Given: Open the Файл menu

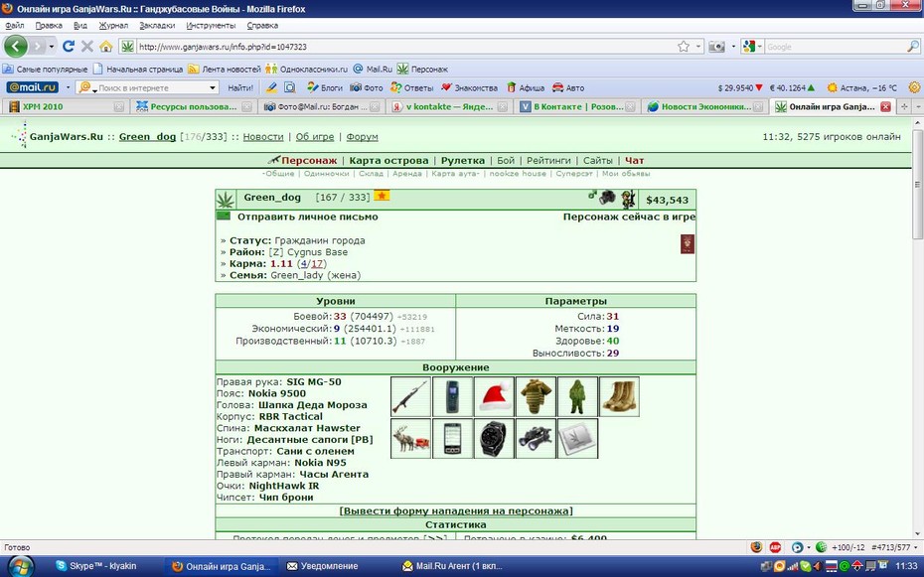Looking at the screenshot, I should click(x=15, y=25).
